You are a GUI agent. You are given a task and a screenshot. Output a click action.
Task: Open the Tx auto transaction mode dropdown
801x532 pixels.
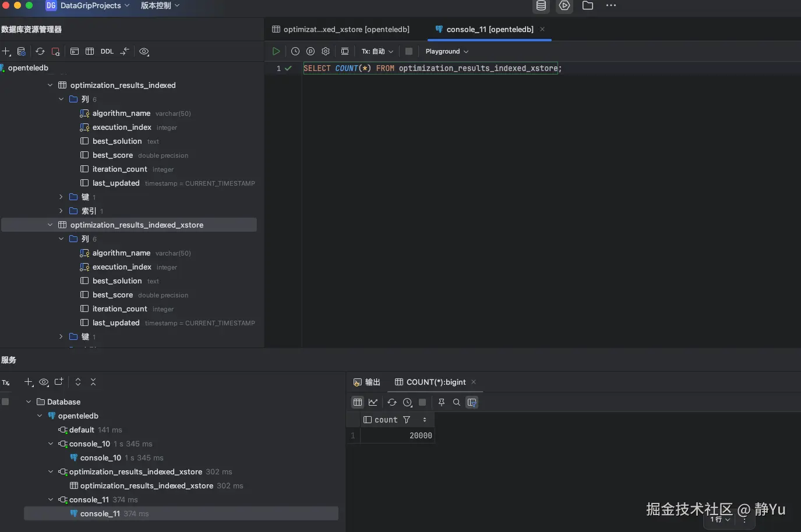pos(377,51)
